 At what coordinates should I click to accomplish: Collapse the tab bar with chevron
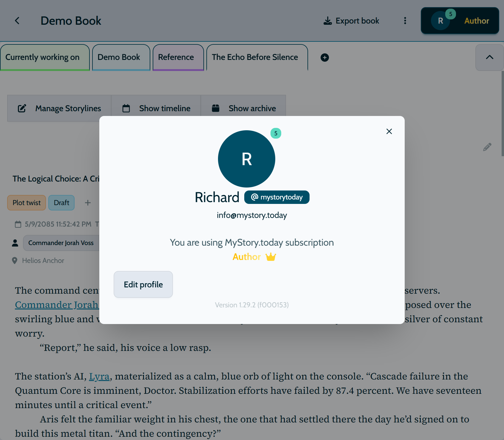click(x=489, y=58)
